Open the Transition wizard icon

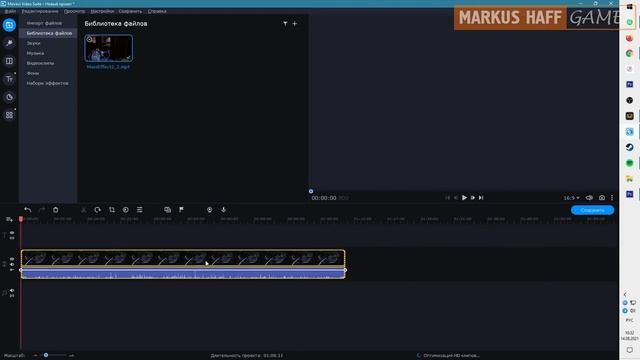point(167,210)
